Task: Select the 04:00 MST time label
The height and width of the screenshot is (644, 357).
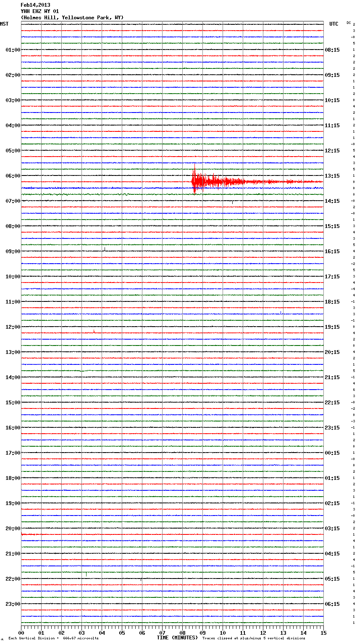Action: pos(13,126)
